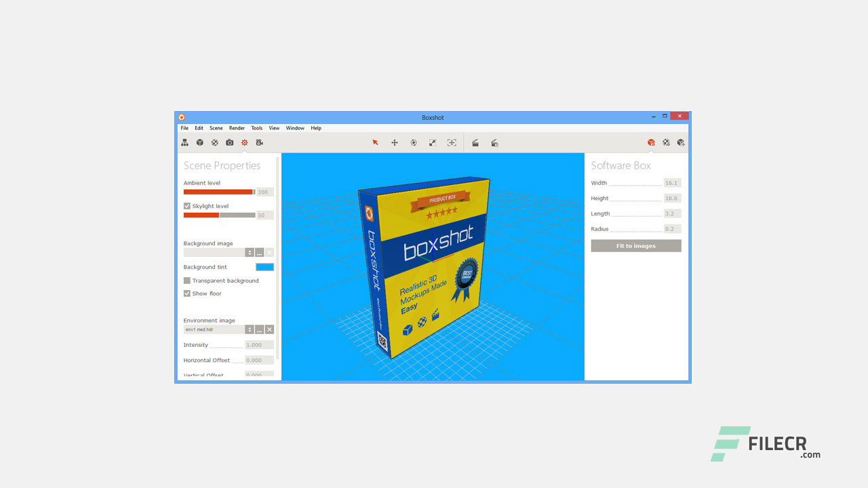Toggle the Skylight level checkbox
This screenshot has width=868, height=488.
(x=187, y=206)
